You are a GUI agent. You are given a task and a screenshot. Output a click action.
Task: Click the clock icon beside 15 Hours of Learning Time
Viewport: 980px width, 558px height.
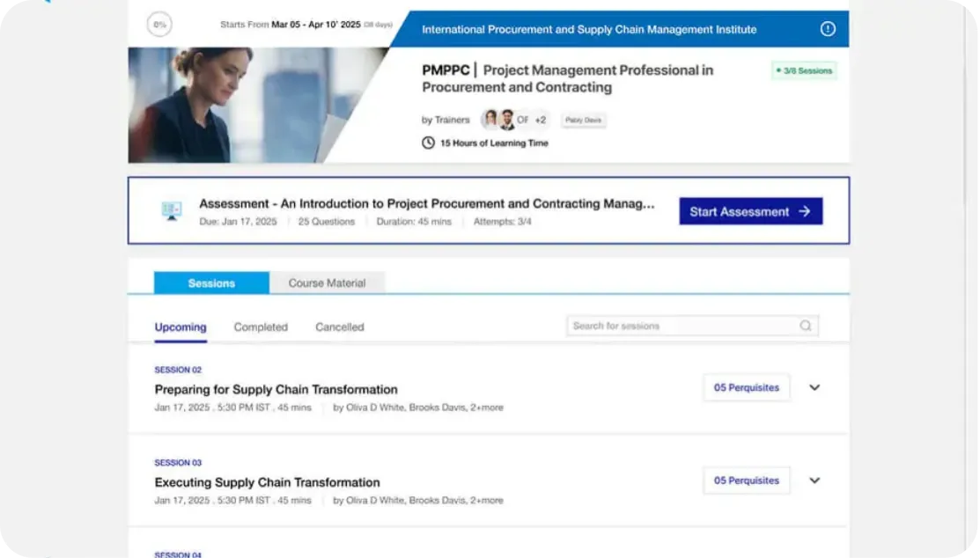coord(428,143)
